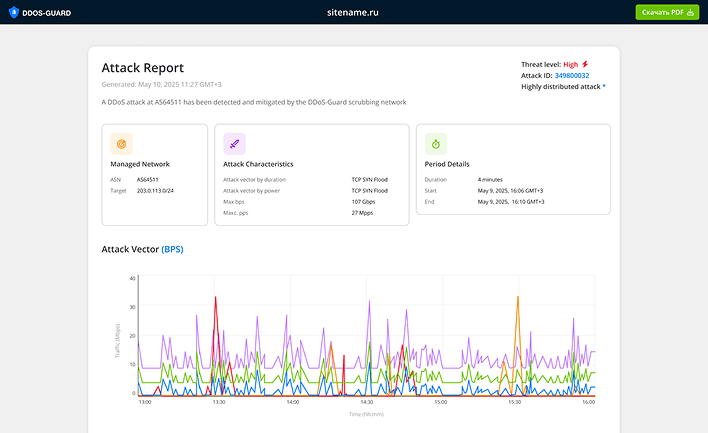Click the AS64511 value in Managed Network
Image resolution: width=708 pixels, height=433 pixels.
coord(147,179)
